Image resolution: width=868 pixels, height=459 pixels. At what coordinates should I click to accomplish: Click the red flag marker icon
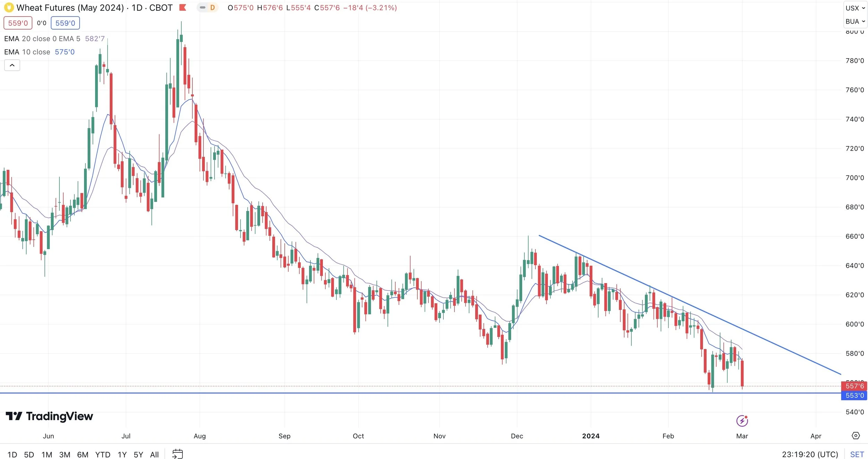click(x=183, y=7)
